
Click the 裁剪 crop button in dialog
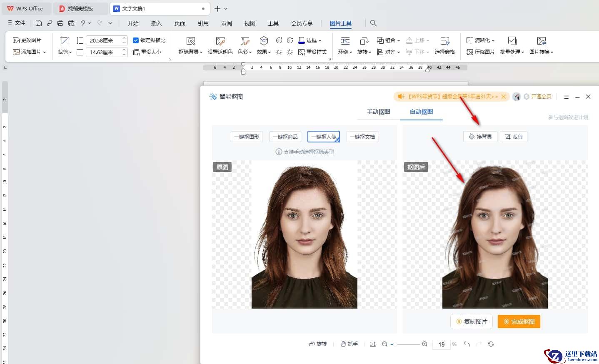coord(514,137)
